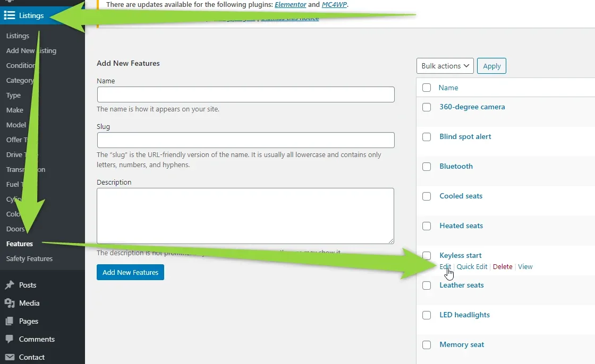Open the MC4WP plugin link
This screenshot has width=595, height=364.
pos(334,5)
